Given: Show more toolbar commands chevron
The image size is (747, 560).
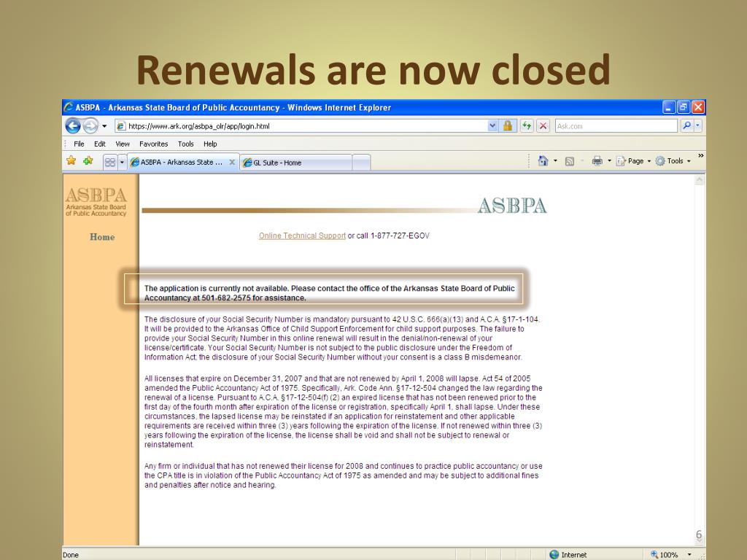Looking at the screenshot, I should click(x=701, y=156).
